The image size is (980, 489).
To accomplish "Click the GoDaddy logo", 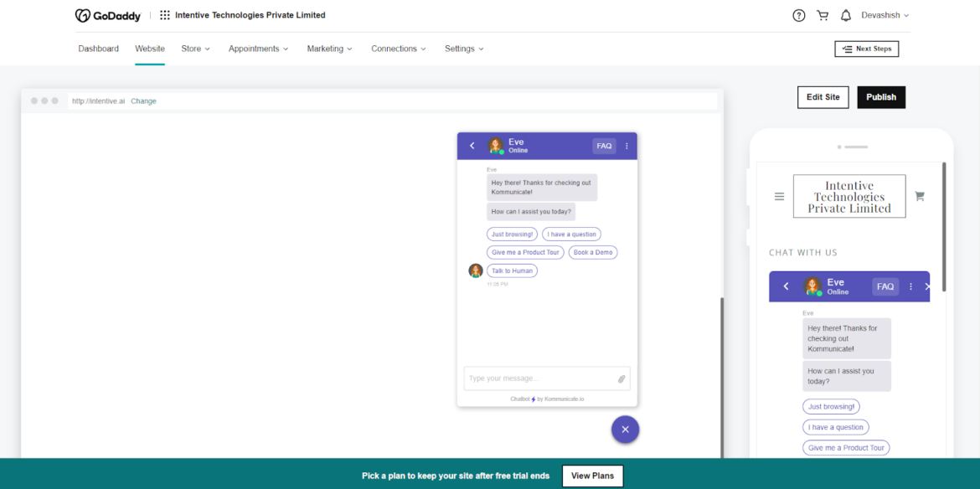I will (108, 14).
